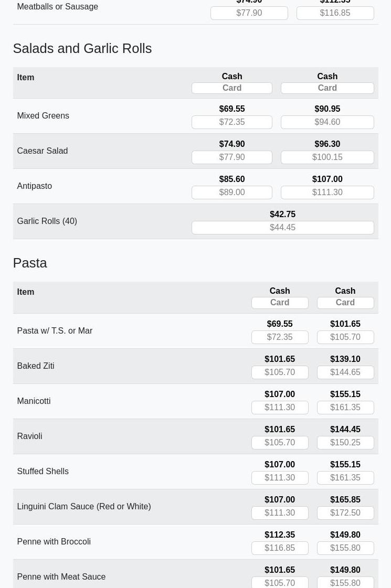
Task: Select the Caesar Salad $77.90 card price field
Action: (x=231, y=157)
